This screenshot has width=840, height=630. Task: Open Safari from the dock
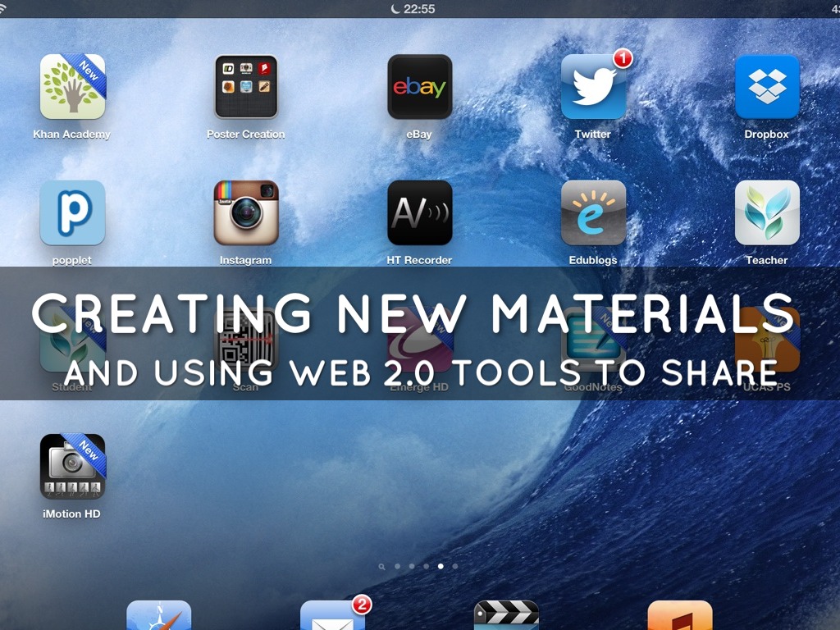(159, 617)
